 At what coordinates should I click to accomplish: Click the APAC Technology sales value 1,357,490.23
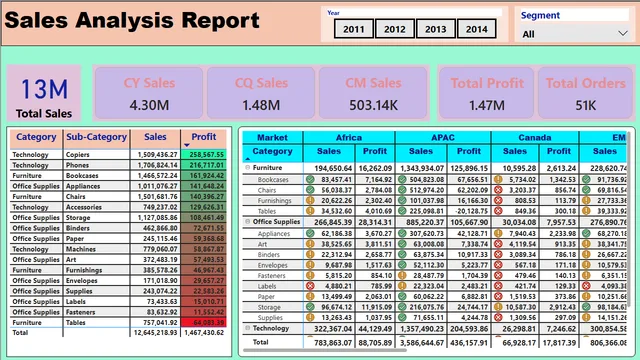tap(422, 329)
